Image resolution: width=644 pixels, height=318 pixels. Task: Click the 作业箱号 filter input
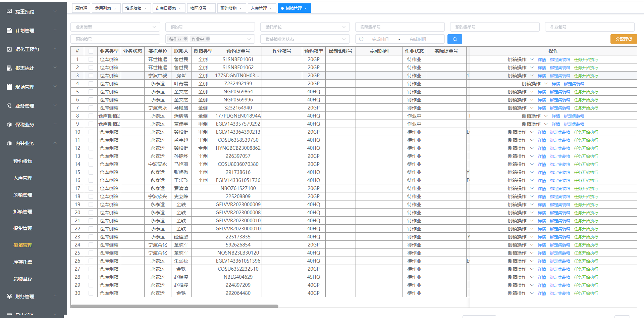point(590,27)
